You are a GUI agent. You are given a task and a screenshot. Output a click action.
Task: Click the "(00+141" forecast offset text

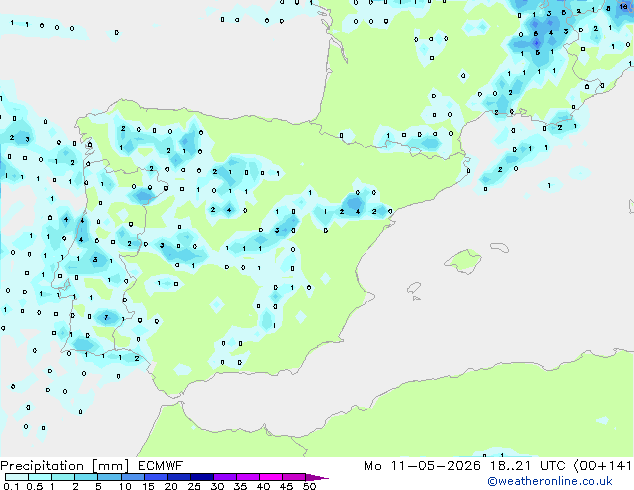(602, 466)
